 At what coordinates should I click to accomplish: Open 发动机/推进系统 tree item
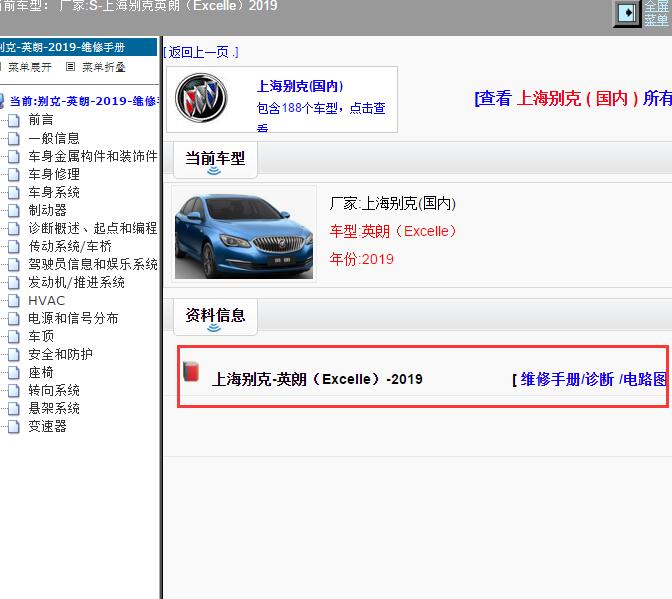[x=76, y=282]
